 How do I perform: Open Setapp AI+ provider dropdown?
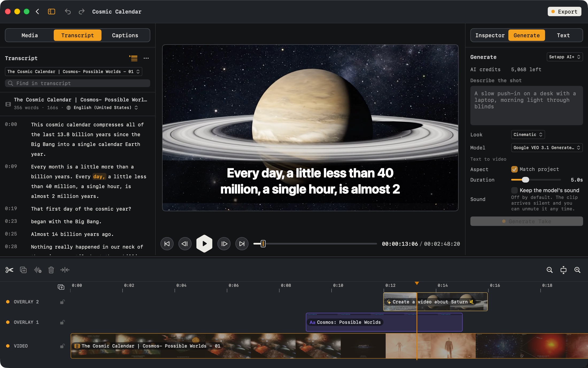point(564,57)
